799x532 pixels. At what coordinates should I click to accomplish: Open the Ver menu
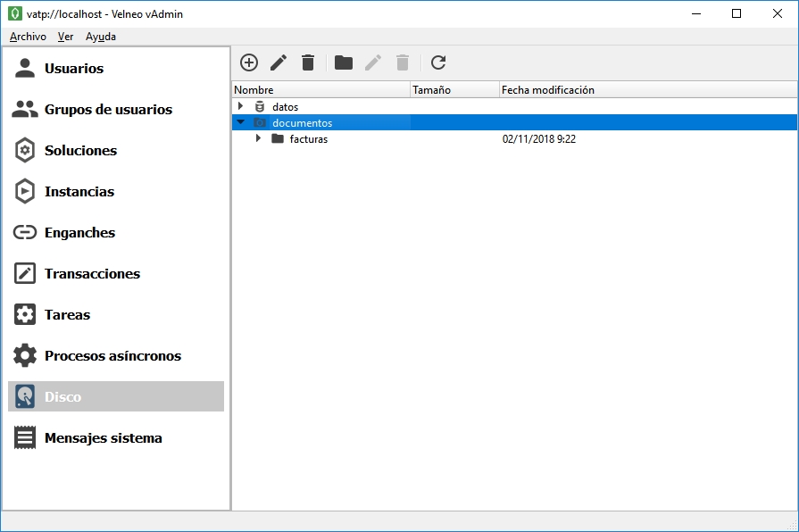(65, 37)
